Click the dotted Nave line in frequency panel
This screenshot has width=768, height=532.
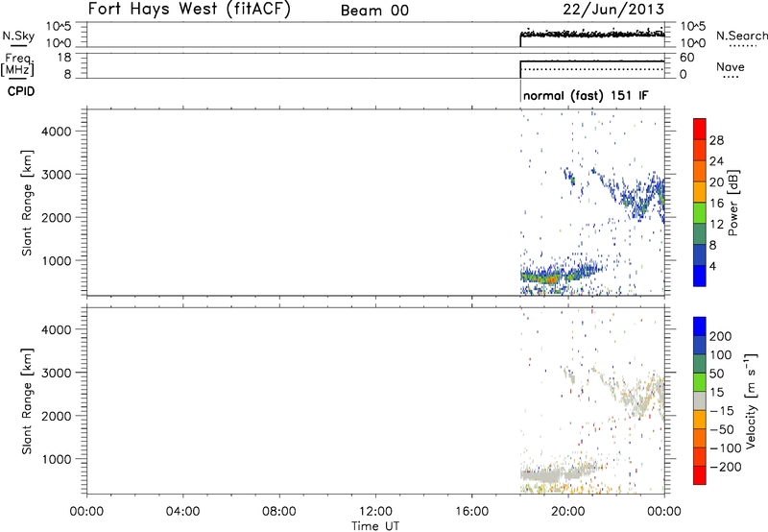coord(592,69)
